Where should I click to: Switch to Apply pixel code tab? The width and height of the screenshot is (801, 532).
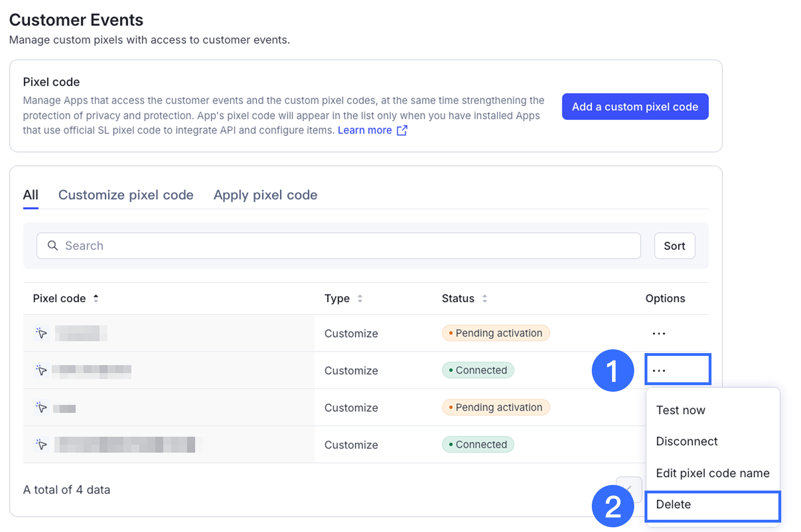click(265, 195)
